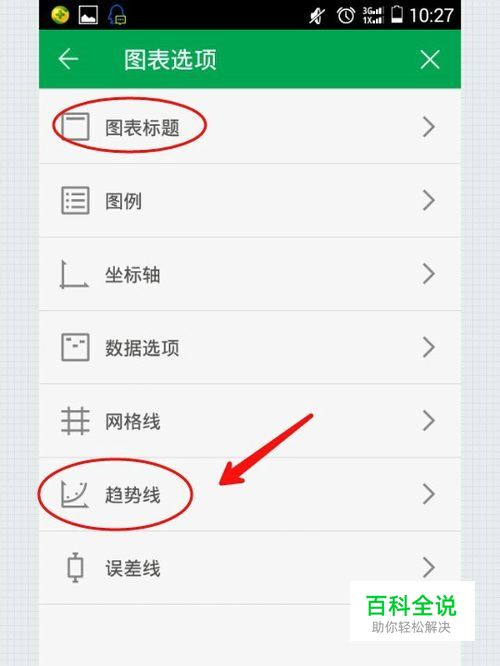Tap the error bars (误差线) icon
Viewport: 500px width, 666px height.
75,567
